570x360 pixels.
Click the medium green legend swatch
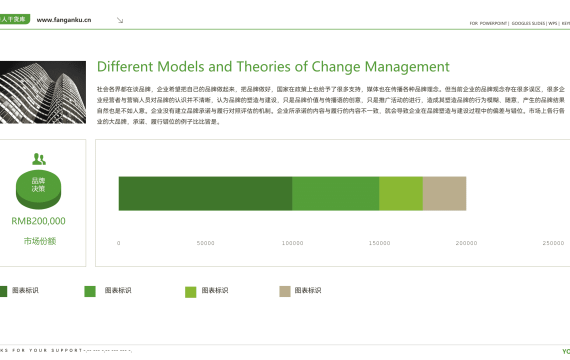[x=90, y=291]
